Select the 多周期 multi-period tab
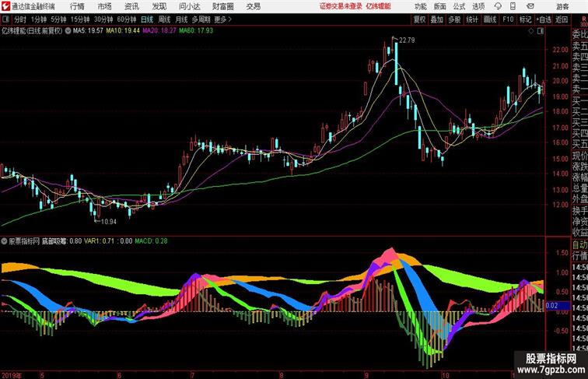Screen dimensions: 588x379 pos(201,19)
